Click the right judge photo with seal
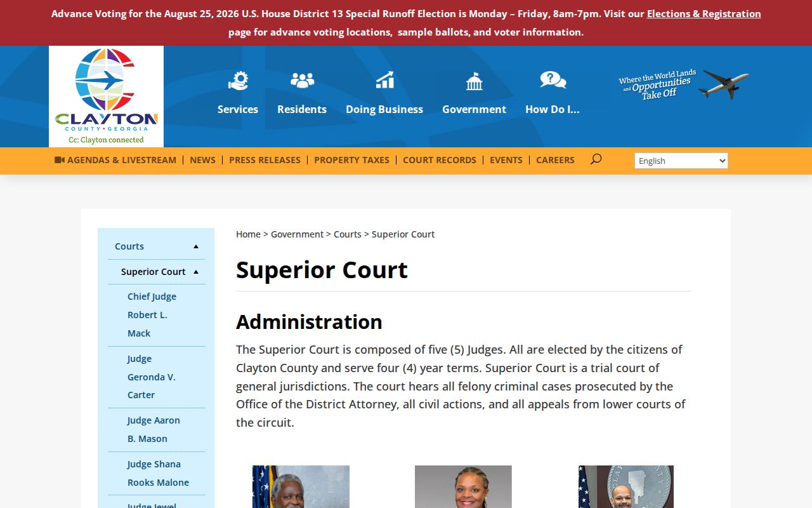 (x=626, y=487)
